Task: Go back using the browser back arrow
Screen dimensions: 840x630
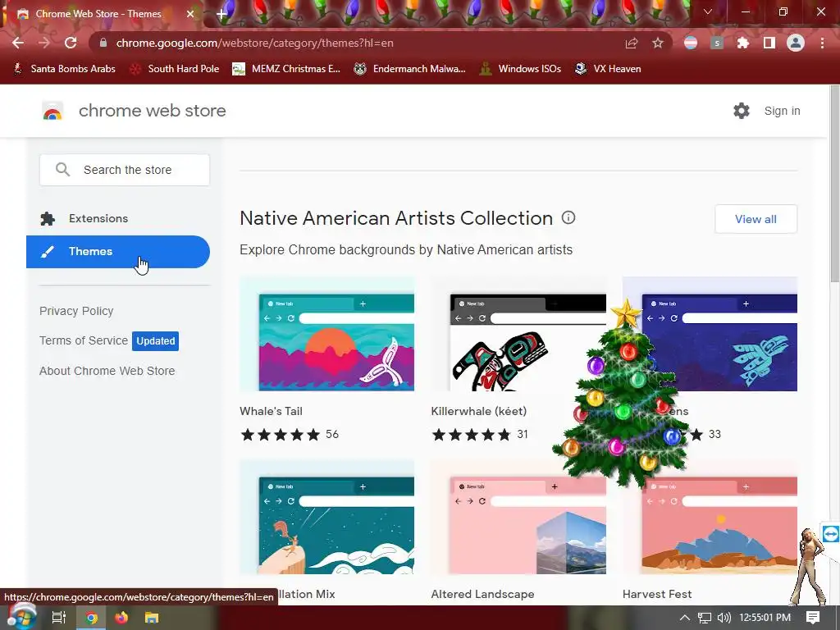Action: point(18,43)
